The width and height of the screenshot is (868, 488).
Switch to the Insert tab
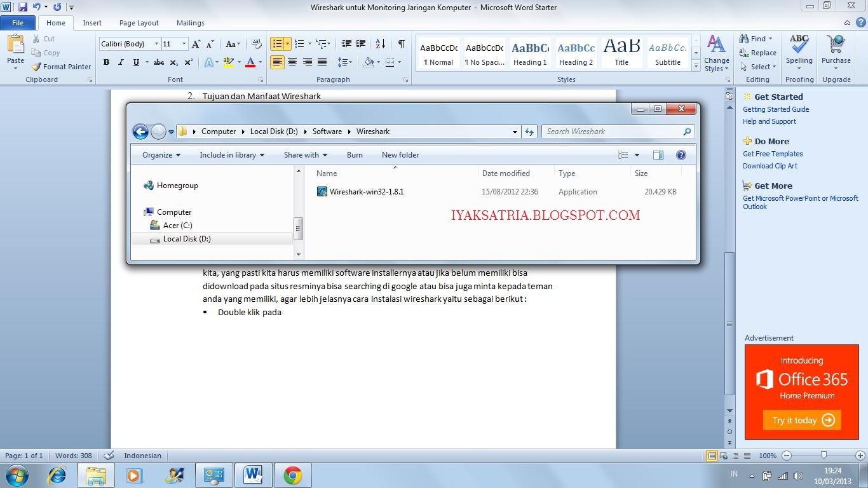tap(92, 23)
